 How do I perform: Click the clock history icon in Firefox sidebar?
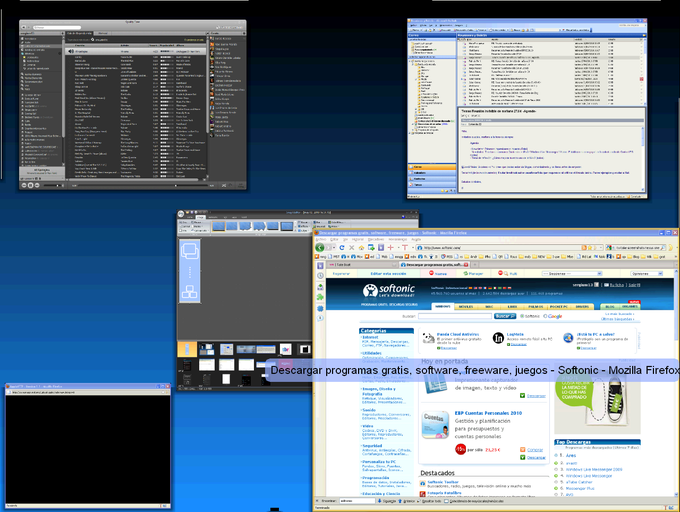tap(320, 276)
